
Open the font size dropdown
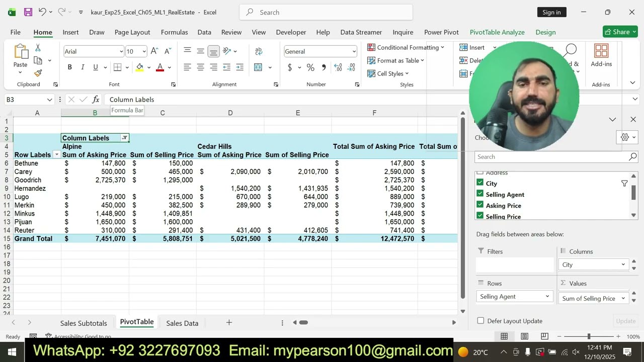pos(144,51)
